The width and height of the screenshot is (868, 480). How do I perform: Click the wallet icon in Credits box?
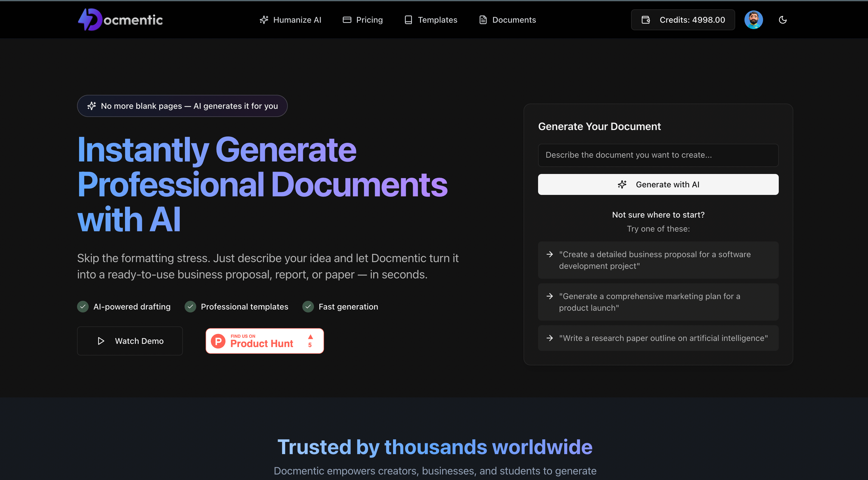click(646, 20)
